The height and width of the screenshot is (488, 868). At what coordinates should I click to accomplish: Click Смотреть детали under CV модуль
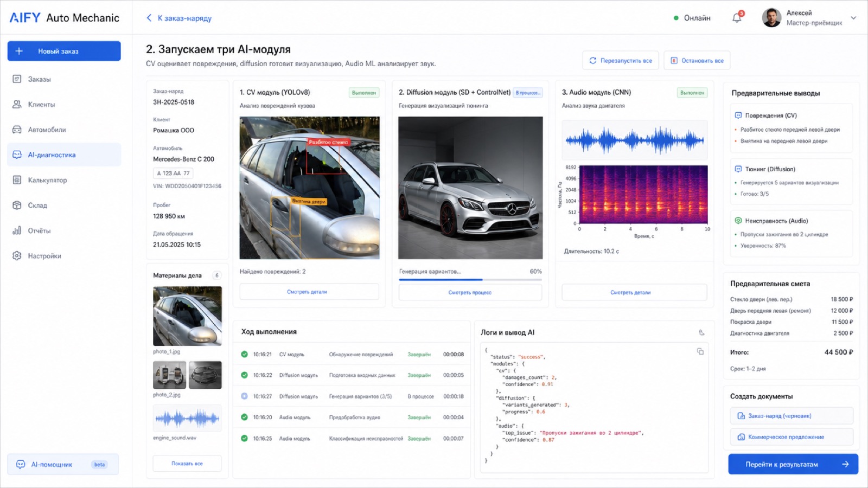pyautogui.click(x=309, y=292)
